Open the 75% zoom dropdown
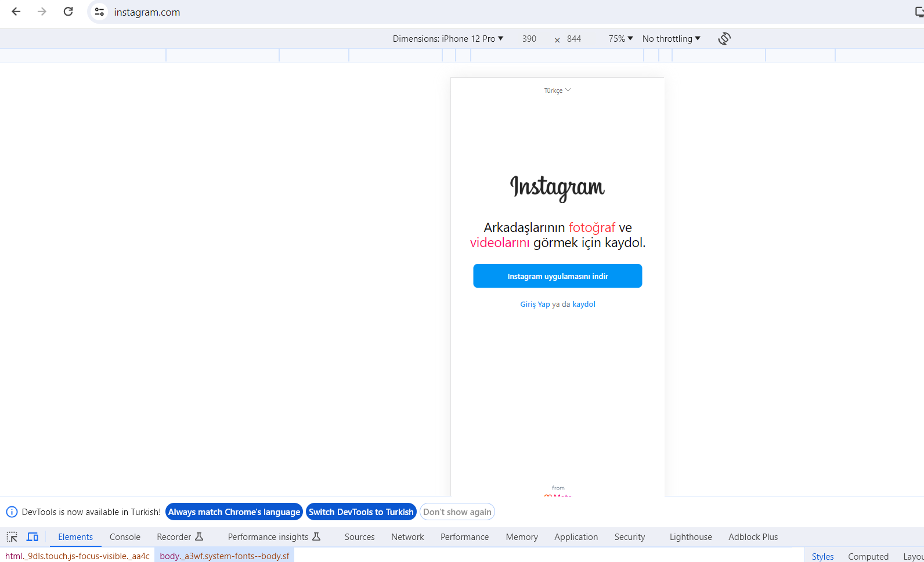Screen dimensions: 924x562 [x=620, y=39]
